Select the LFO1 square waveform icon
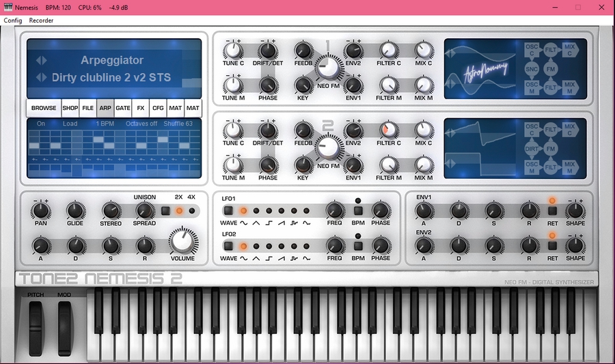This screenshot has height=364, width=615. (x=269, y=223)
